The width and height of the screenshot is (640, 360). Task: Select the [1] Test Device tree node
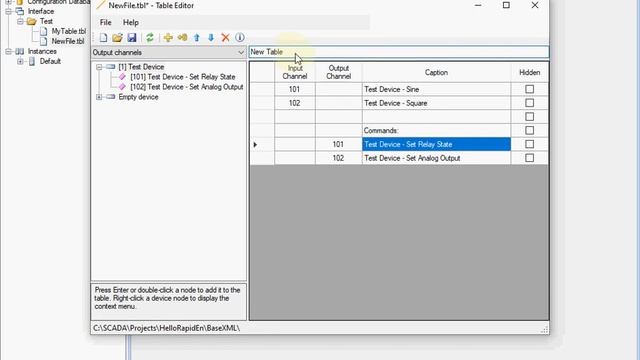coord(141,67)
